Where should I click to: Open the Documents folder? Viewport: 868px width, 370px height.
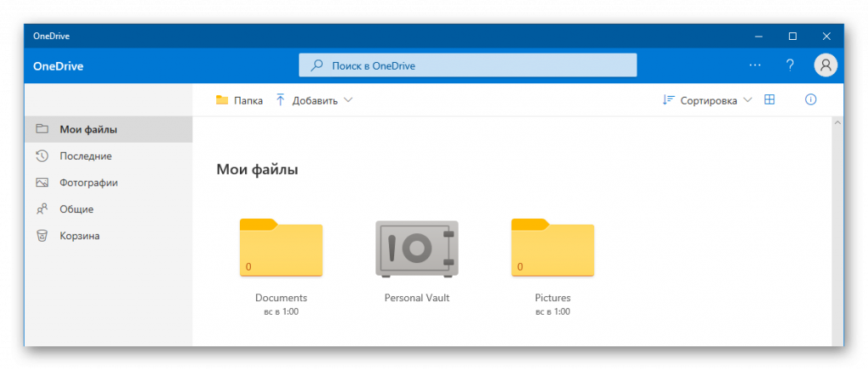pos(281,249)
